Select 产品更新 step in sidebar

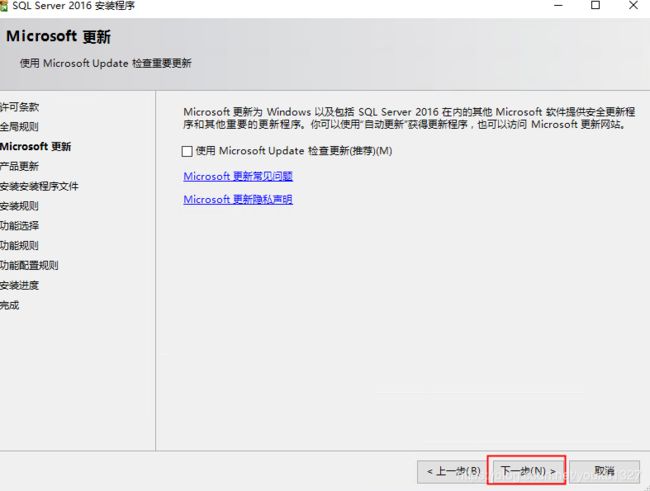[x=19, y=166]
